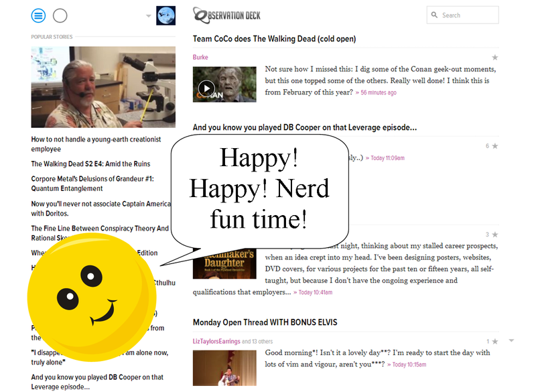
Task: Show the 'and 13 others' contributors
Action: click(x=257, y=342)
